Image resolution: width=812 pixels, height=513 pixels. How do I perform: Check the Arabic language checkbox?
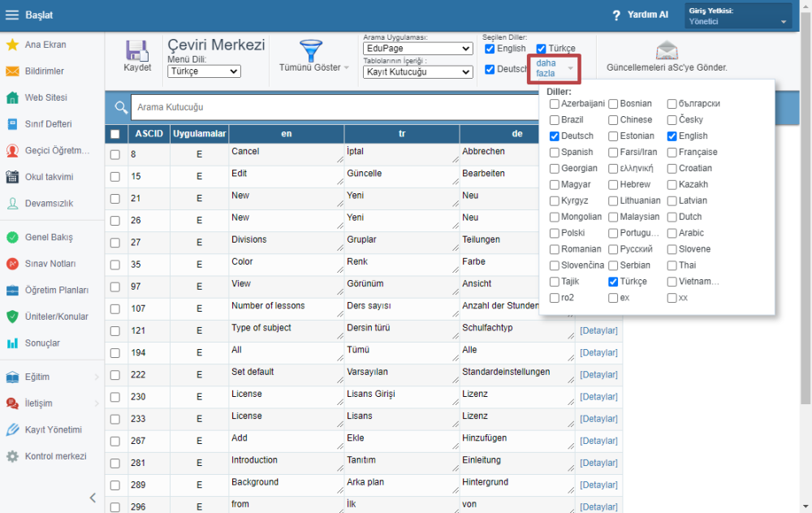tap(672, 233)
